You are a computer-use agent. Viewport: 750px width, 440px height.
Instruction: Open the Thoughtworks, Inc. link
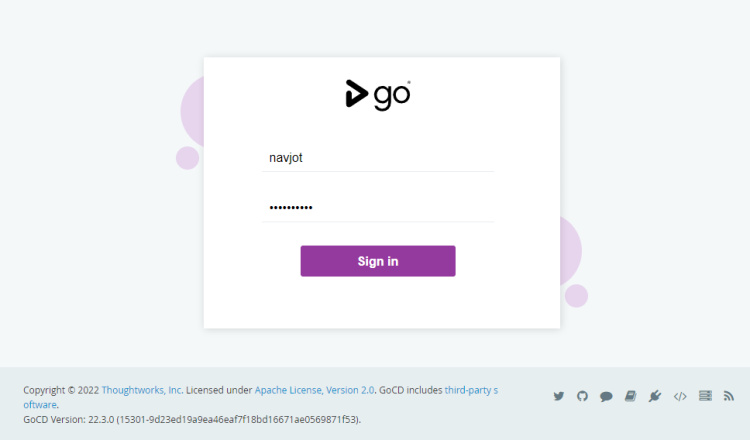pyautogui.click(x=142, y=389)
